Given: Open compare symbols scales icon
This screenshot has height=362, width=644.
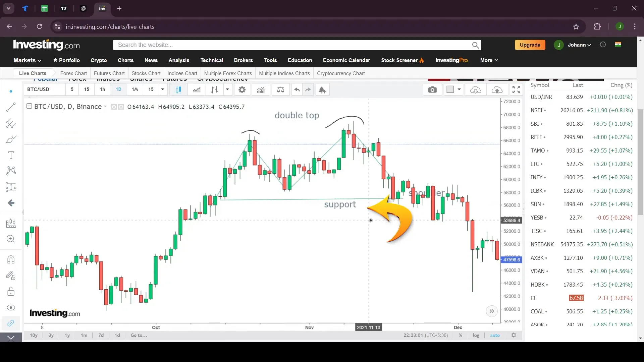Looking at the screenshot, I should click(x=280, y=89).
